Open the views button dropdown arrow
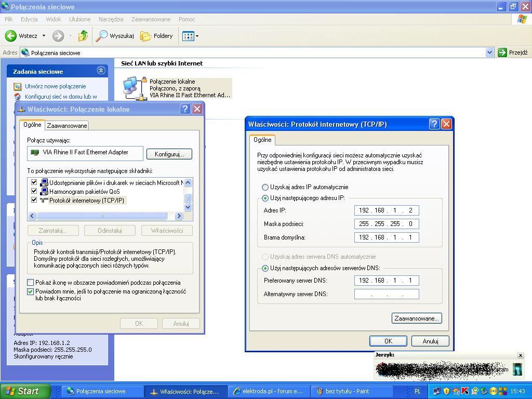Image resolution: width=532 pixels, height=399 pixels. pos(197,36)
